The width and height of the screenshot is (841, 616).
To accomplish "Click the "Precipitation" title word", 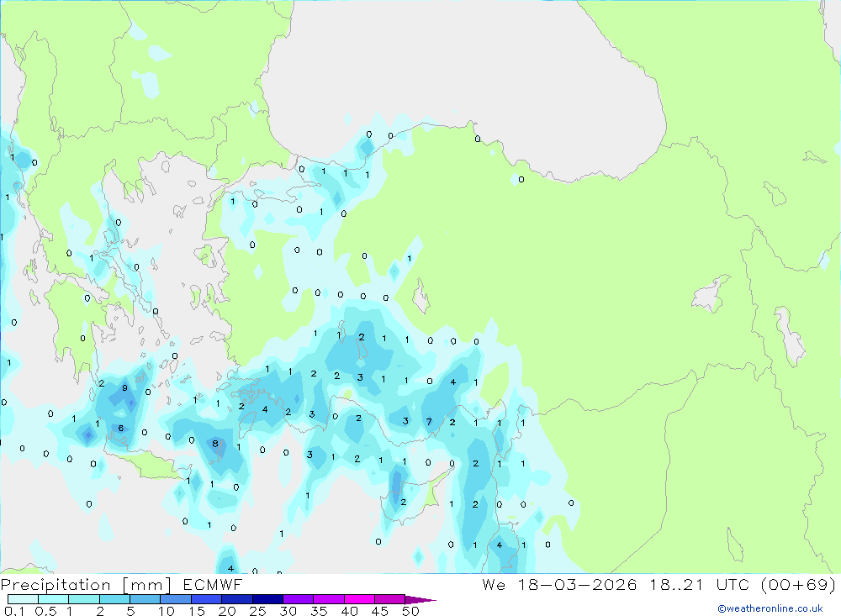I will tap(56, 585).
